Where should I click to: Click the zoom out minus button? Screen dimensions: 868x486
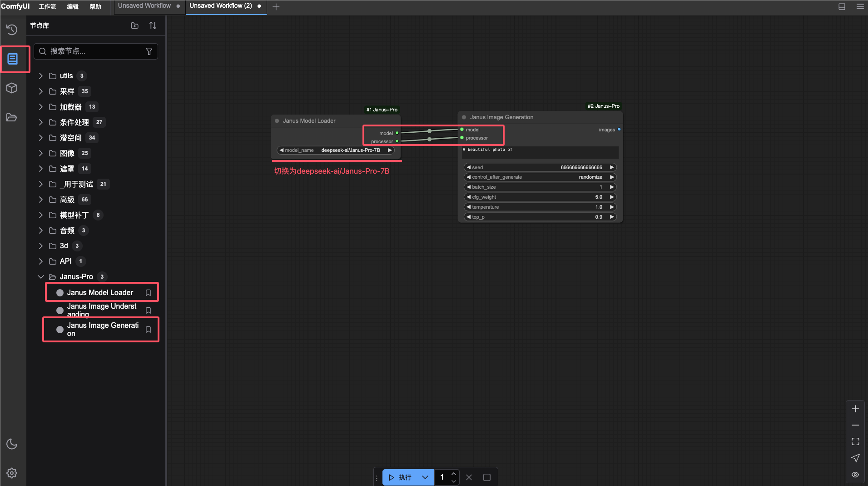[855, 425]
